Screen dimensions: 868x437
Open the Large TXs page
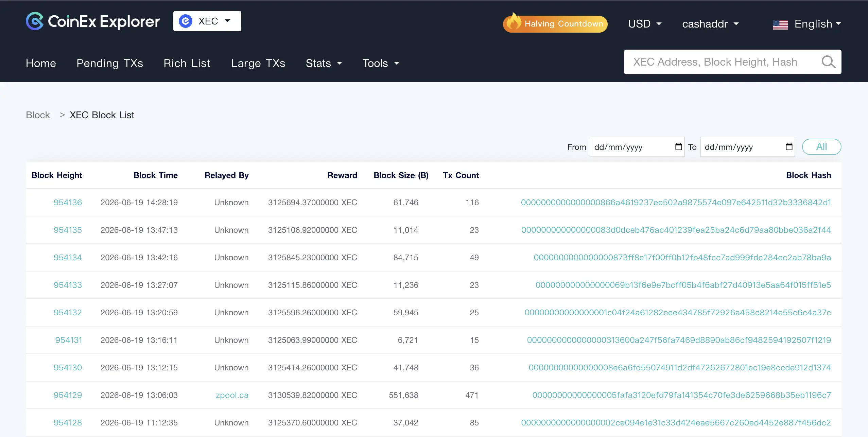(x=258, y=63)
